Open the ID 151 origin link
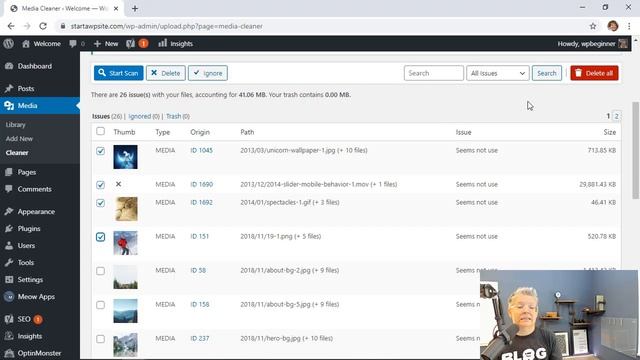This screenshot has height=360, width=640. 199,236
